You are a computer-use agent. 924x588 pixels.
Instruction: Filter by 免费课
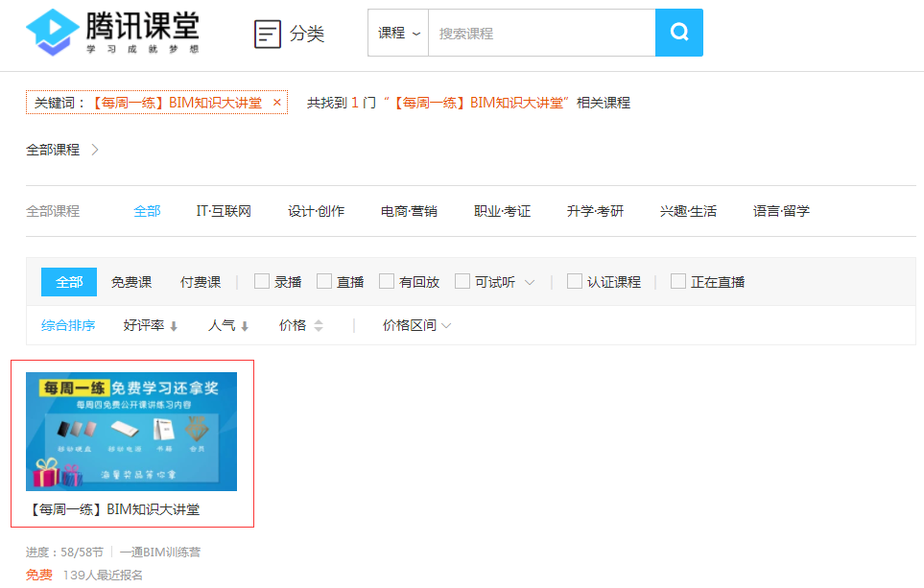tap(131, 282)
